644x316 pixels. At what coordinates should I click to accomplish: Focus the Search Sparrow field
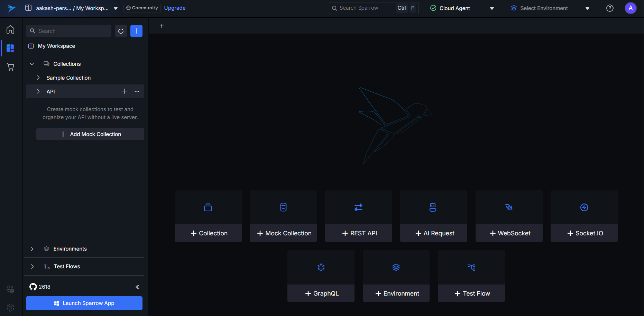(374, 8)
